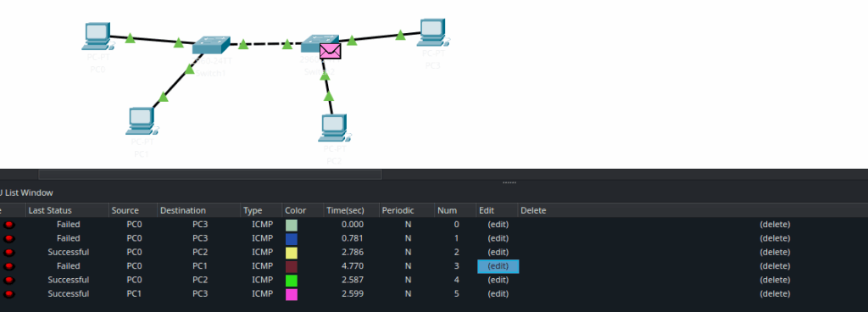Click the bright green color swatch in row 4

(292, 281)
